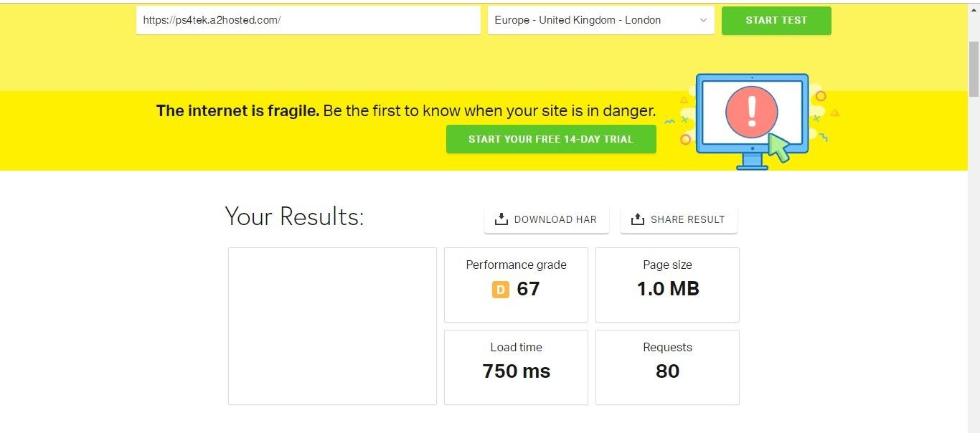The image size is (980, 433).
Task: Select the Europe - United Kingdom - London combo box
Action: pyautogui.click(x=601, y=20)
